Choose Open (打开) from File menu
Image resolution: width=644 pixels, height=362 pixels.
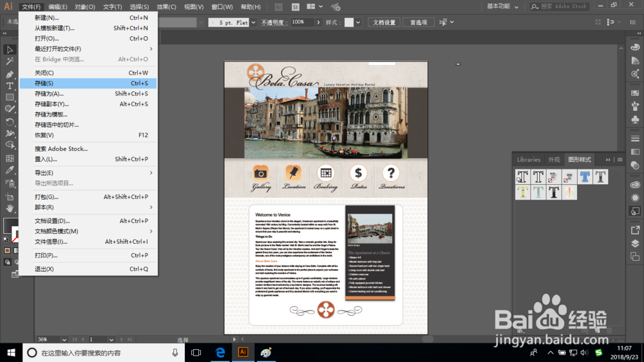[x=88, y=39]
